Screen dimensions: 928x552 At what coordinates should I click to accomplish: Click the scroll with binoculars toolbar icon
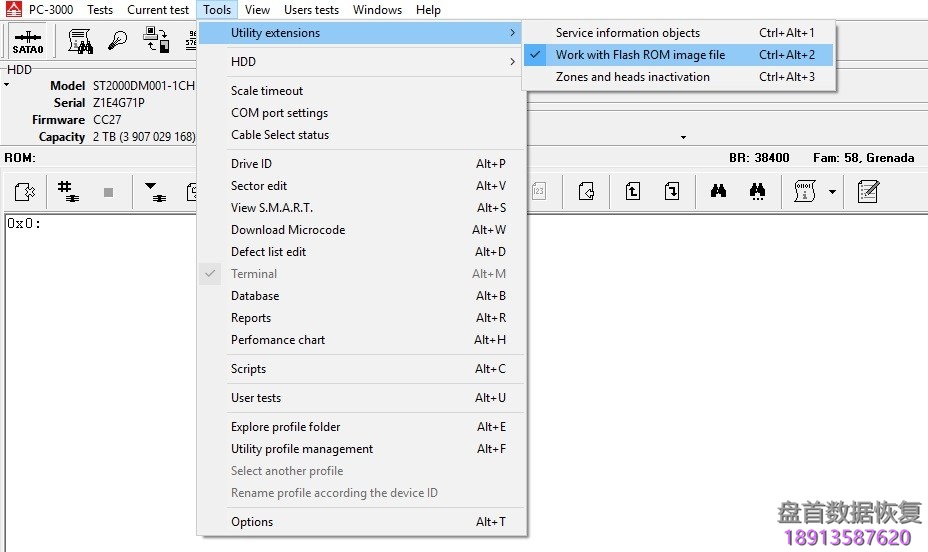(80, 41)
